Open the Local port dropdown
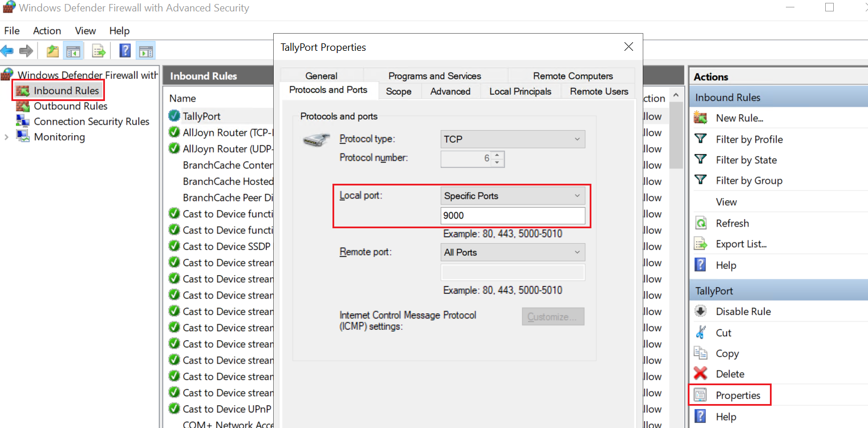The height and width of the screenshot is (428, 868). coord(513,196)
